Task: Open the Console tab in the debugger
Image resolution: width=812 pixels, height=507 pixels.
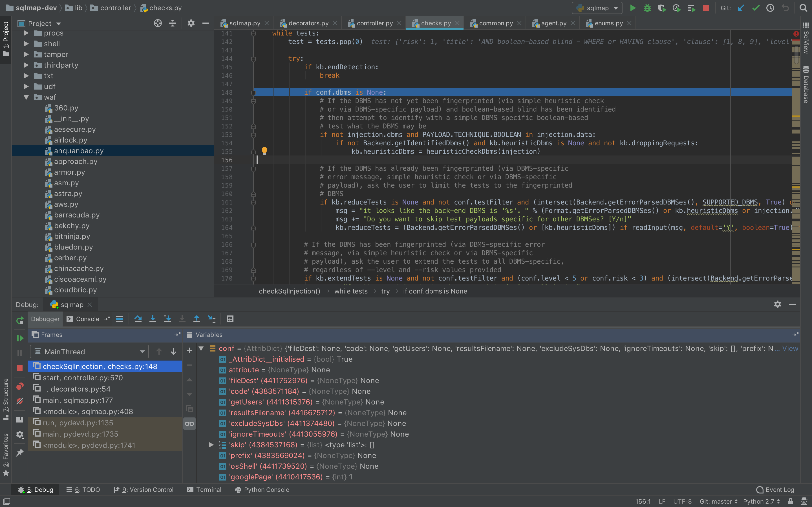Action: [x=87, y=319]
